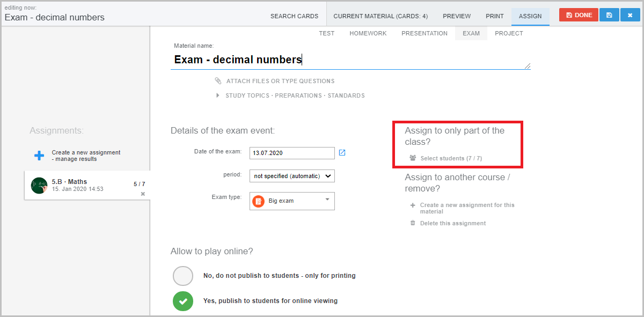Switch to the Homework tab
644x317 pixels.
pyautogui.click(x=368, y=33)
